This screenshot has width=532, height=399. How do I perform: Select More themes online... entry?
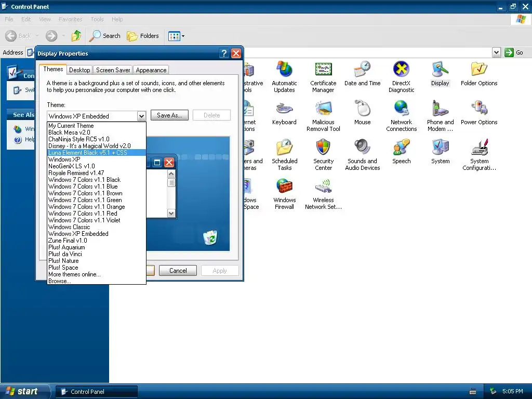click(96, 274)
